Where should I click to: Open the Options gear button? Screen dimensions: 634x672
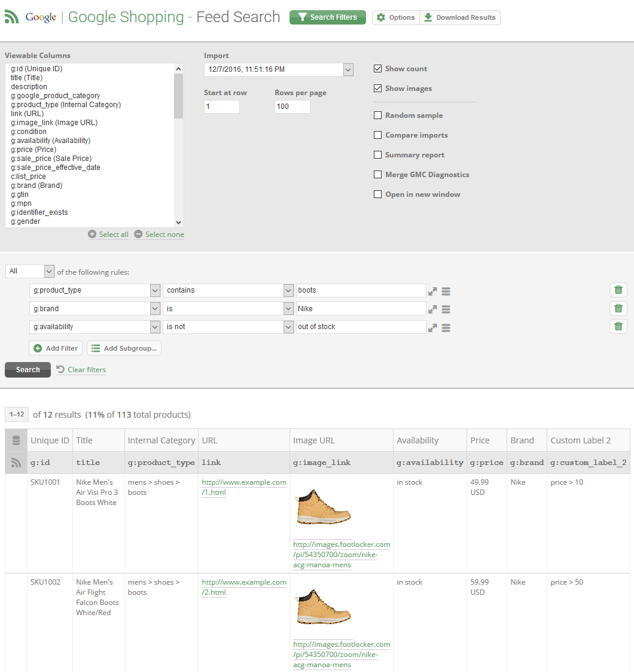pyautogui.click(x=396, y=17)
